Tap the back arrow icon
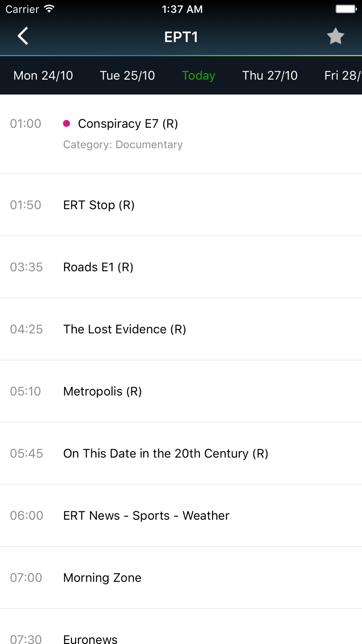362x644 pixels. pos(23,36)
